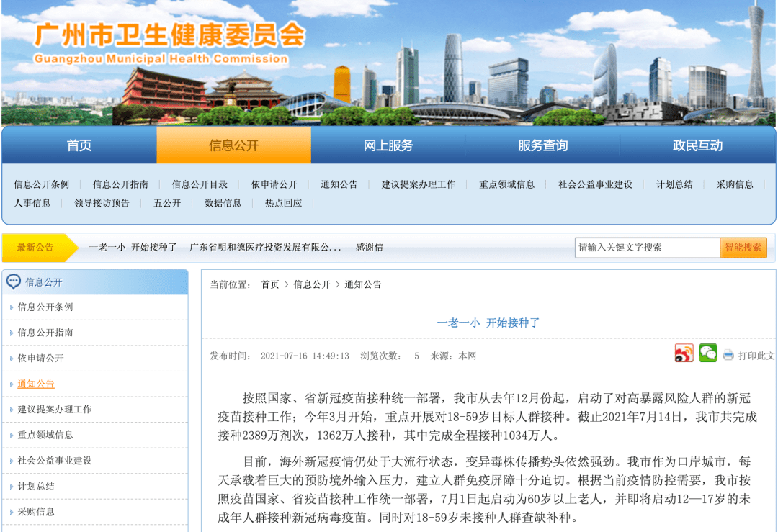This screenshot has height=532, width=778.
Task: Open 重点领域信息 in the left sidebar
Action: click(x=45, y=435)
